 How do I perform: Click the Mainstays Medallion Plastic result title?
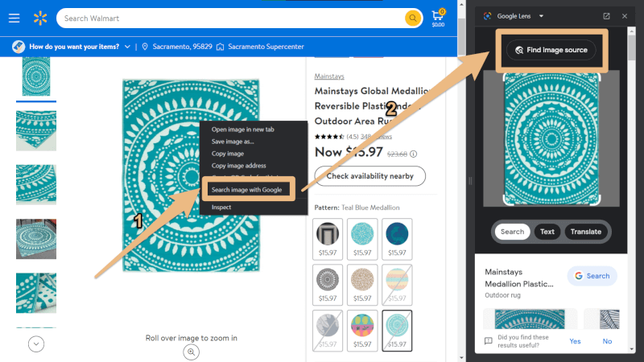pos(518,278)
